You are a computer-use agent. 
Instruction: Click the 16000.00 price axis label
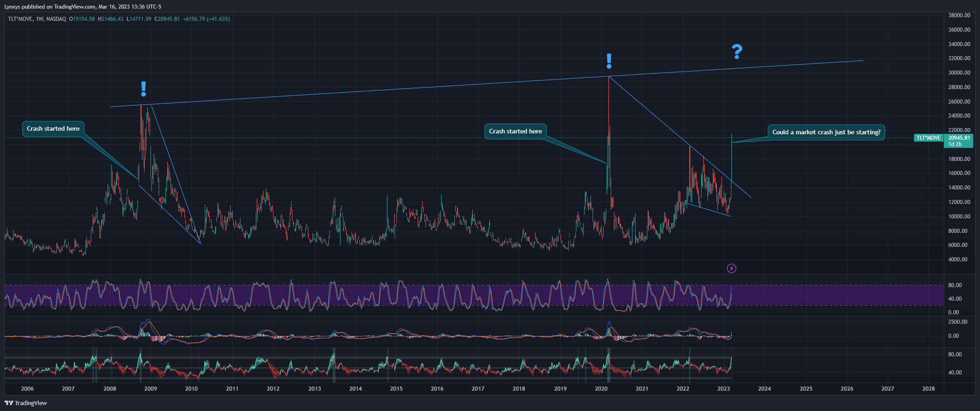click(959, 173)
